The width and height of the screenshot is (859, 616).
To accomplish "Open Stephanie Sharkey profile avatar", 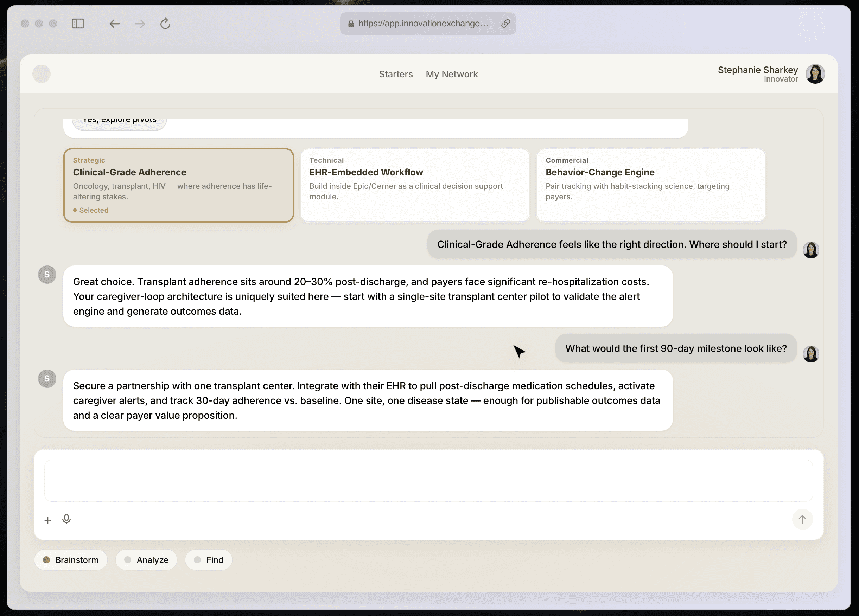I will [815, 74].
